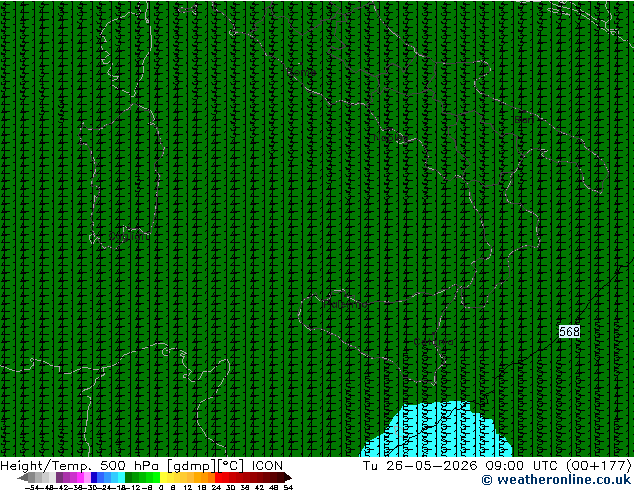Click the (00+177) forecast hour text
Screen dimensions: 634x490
tap(599, 465)
